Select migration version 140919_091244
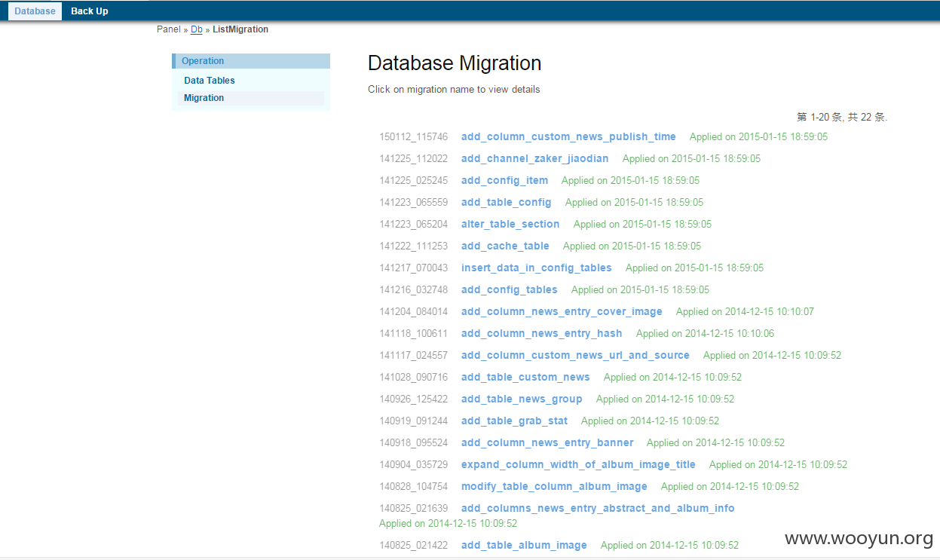Viewport: 940px width, 560px height. coord(413,421)
